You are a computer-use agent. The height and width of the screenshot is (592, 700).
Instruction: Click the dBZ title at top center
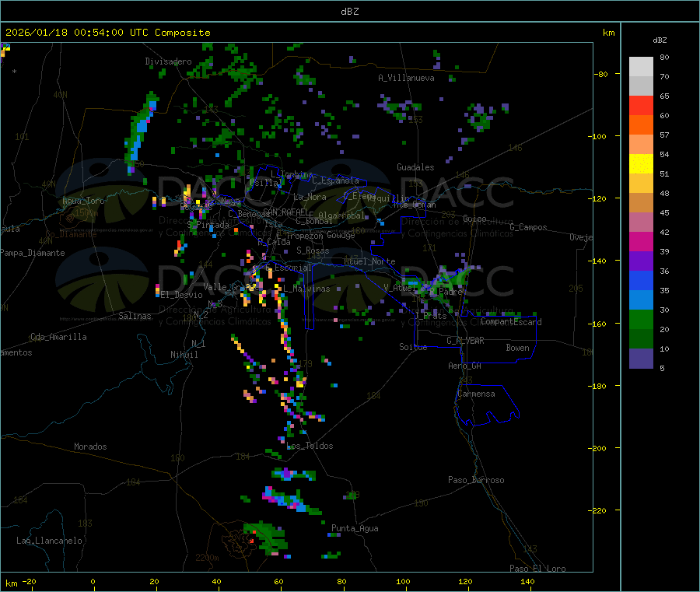[x=349, y=12]
